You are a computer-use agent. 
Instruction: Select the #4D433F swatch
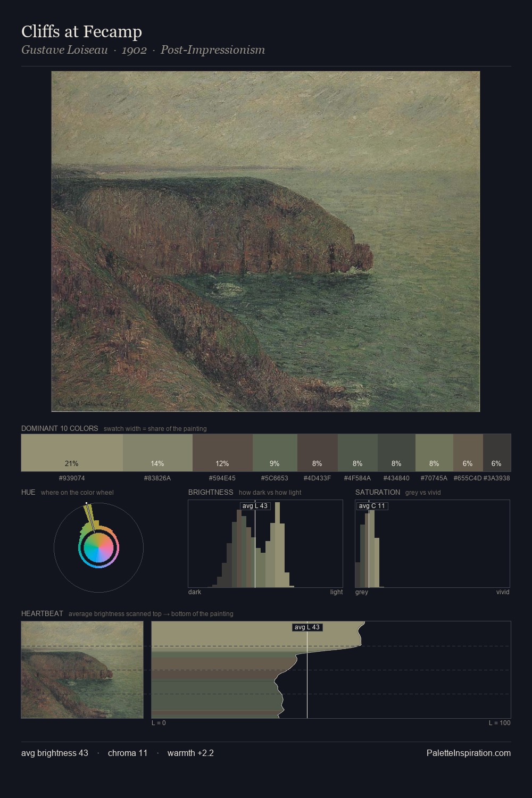(317, 453)
